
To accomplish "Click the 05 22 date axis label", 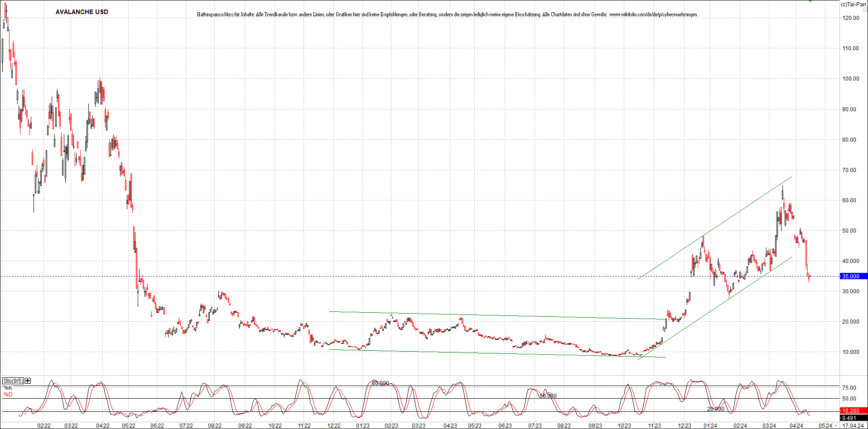I will tap(129, 426).
